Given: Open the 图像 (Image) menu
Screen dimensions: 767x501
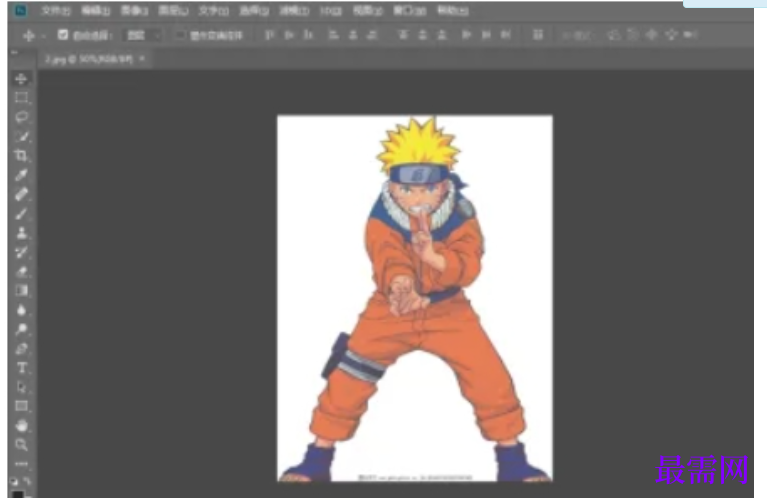Looking at the screenshot, I should tap(135, 10).
